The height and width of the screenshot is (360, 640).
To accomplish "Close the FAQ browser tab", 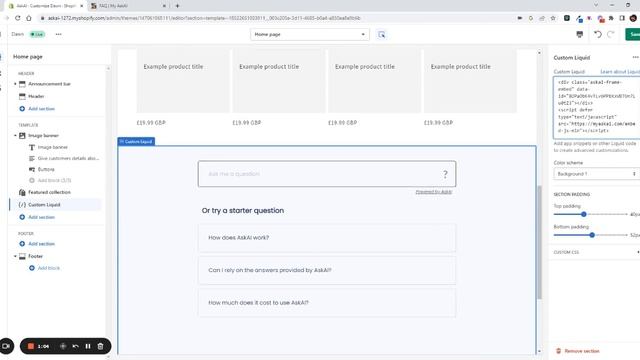I will 164,6.
